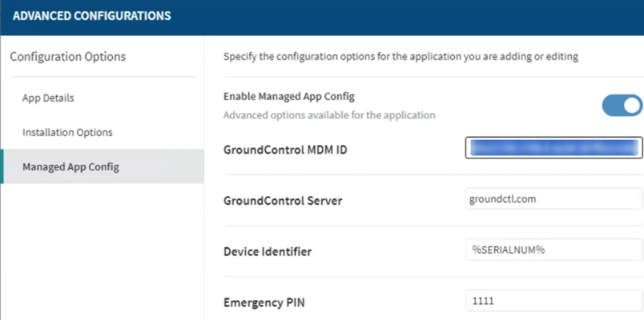Image resolution: width=644 pixels, height=320 pixels.
Task: Click the Advanced options available description text
Action: point(329,115)
